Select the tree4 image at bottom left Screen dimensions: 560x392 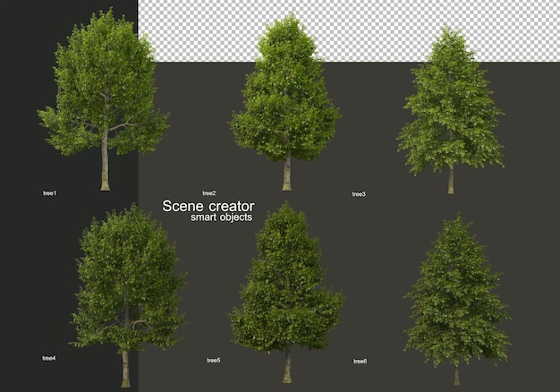pos(128,295)
